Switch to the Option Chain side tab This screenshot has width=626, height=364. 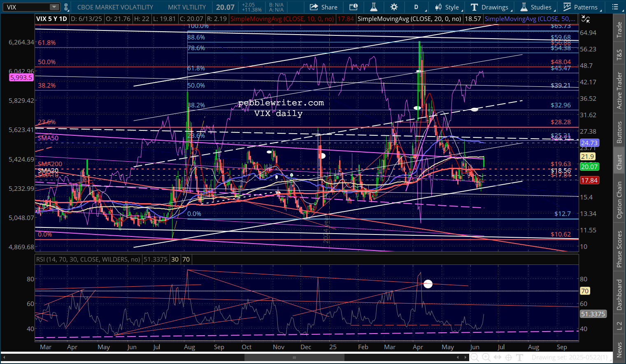pos(619,200)
